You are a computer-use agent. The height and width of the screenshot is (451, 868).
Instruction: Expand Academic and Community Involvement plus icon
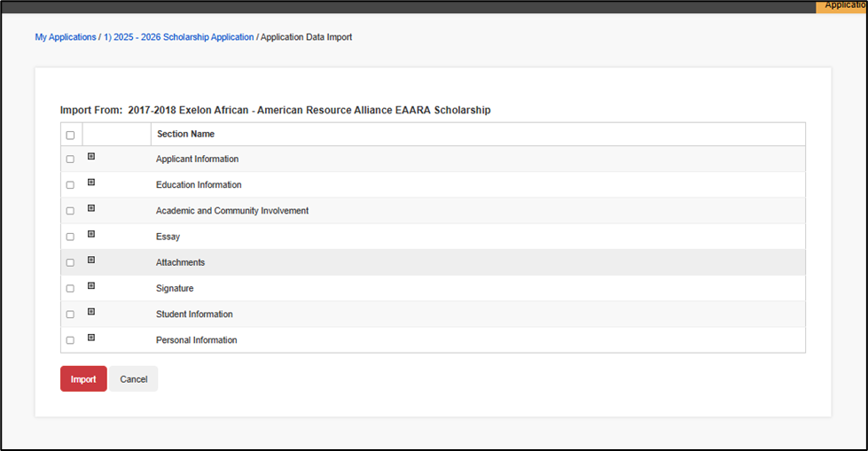click(91, 208)
